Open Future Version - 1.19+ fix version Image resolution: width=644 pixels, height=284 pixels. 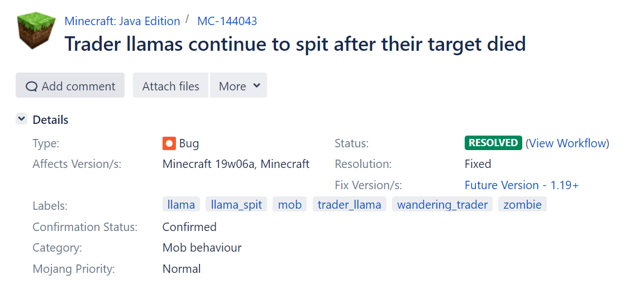tap(522, 185)
